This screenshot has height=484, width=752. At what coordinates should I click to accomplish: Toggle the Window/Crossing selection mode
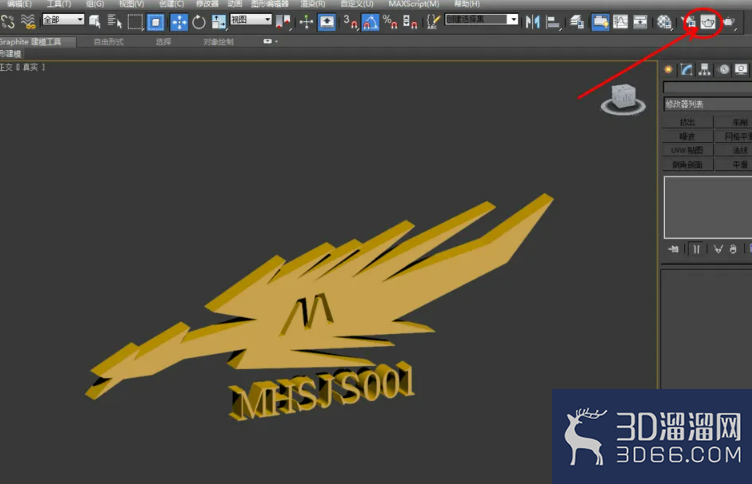155,22
